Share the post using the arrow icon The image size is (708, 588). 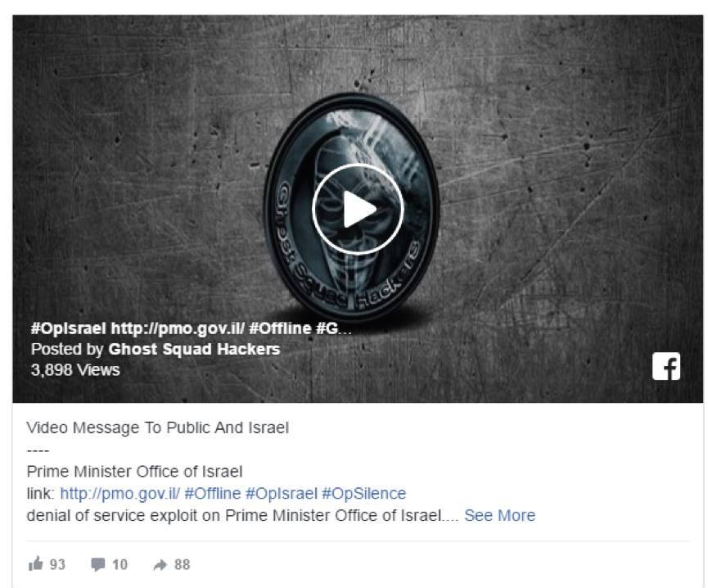click(160, 565)
